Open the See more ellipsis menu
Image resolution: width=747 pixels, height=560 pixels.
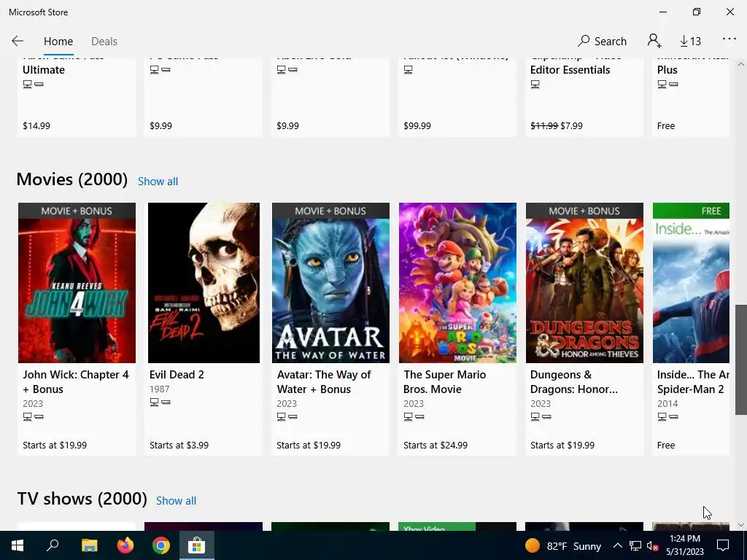click(729, 39)
